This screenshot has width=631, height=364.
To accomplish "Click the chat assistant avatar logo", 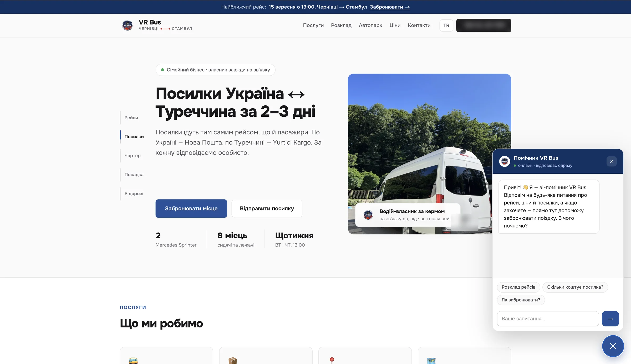I will (x=505, y=161).
